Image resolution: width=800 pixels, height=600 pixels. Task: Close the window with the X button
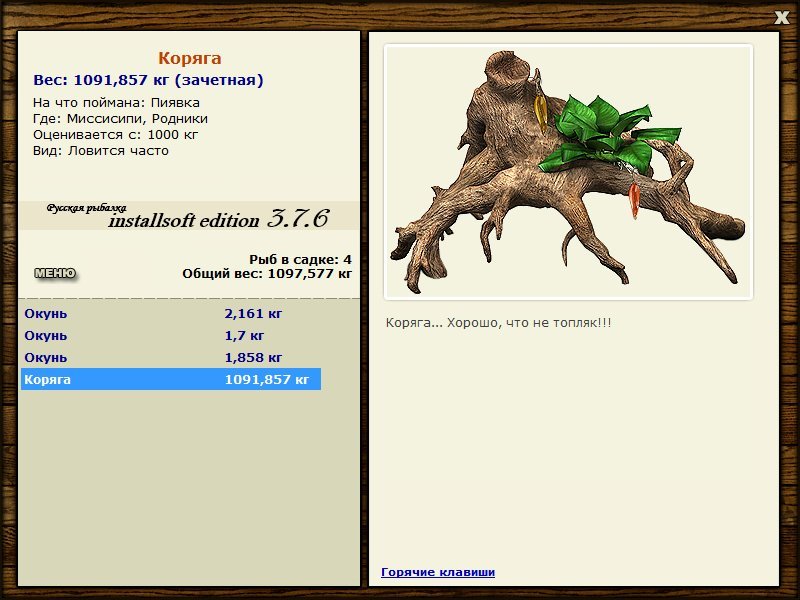point(782,18)
